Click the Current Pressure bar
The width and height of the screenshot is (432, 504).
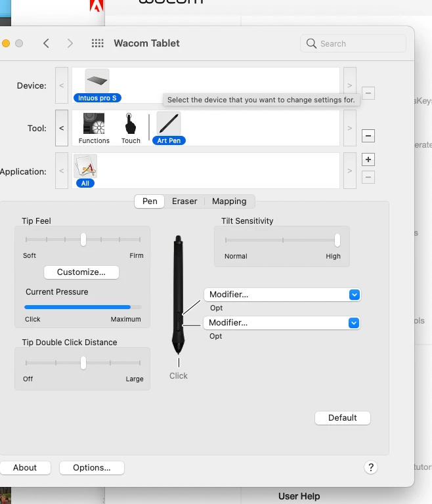[83, 307]
